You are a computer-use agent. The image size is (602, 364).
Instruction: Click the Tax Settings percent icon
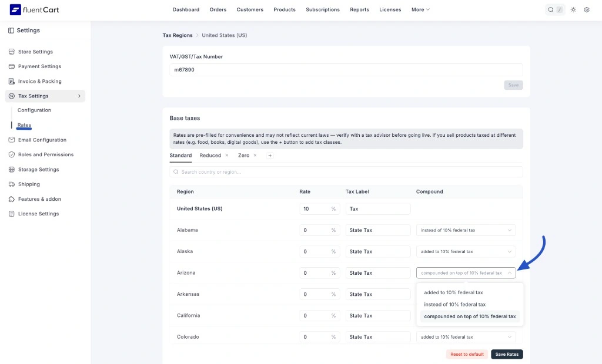tap(12, 96)
